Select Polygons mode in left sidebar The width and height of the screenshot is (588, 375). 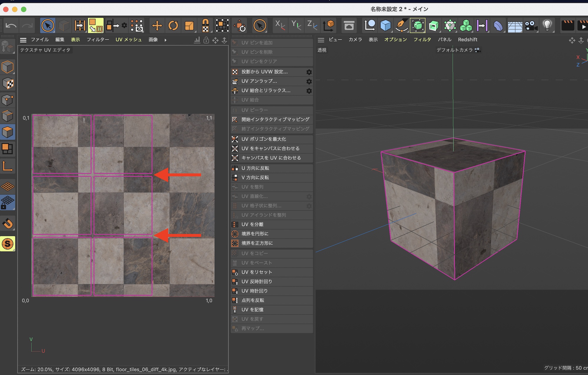(x=8, y=132)
